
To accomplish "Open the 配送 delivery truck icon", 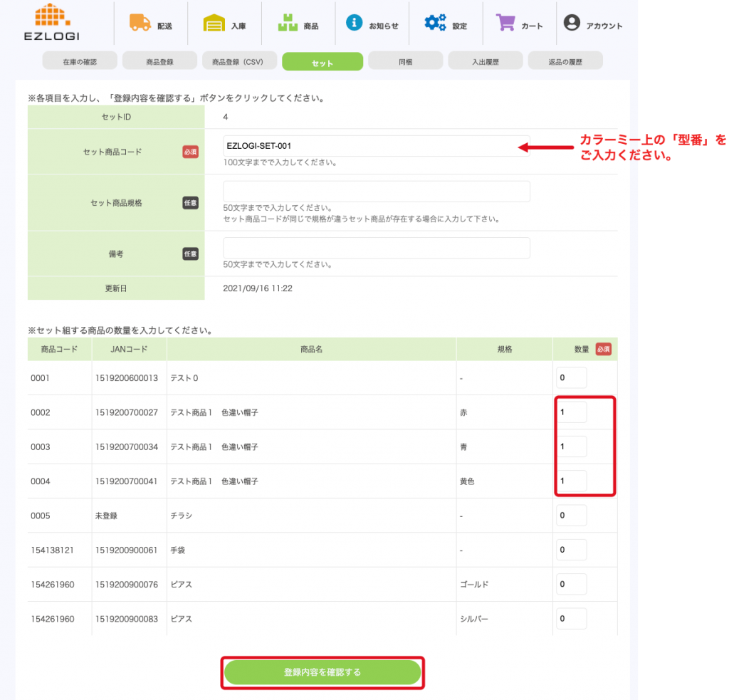I will [x=140, y=23].
